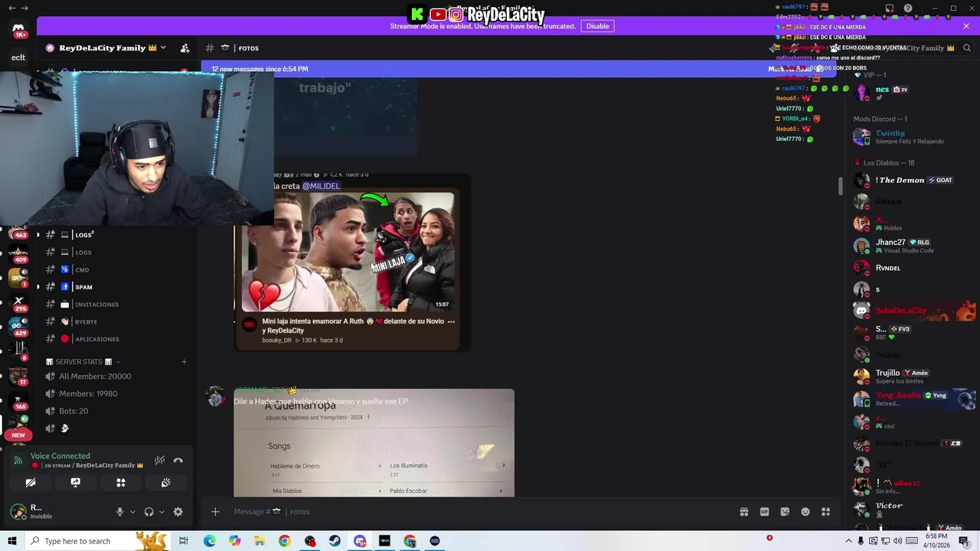Screen dimensions: 980x551
Task: Show hidden system tray icons
Action: (x=848, y=541)
